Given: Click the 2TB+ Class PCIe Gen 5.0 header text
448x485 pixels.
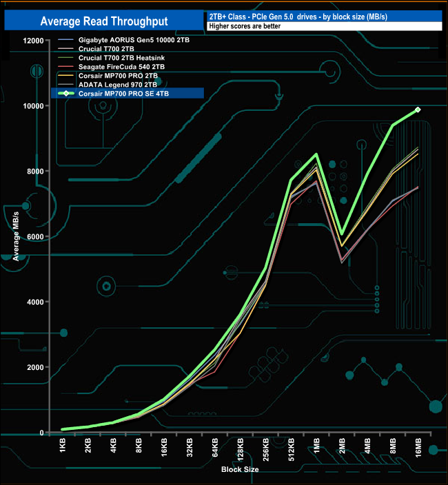Looking at the screenshot, I should click(x=298, y=17).
